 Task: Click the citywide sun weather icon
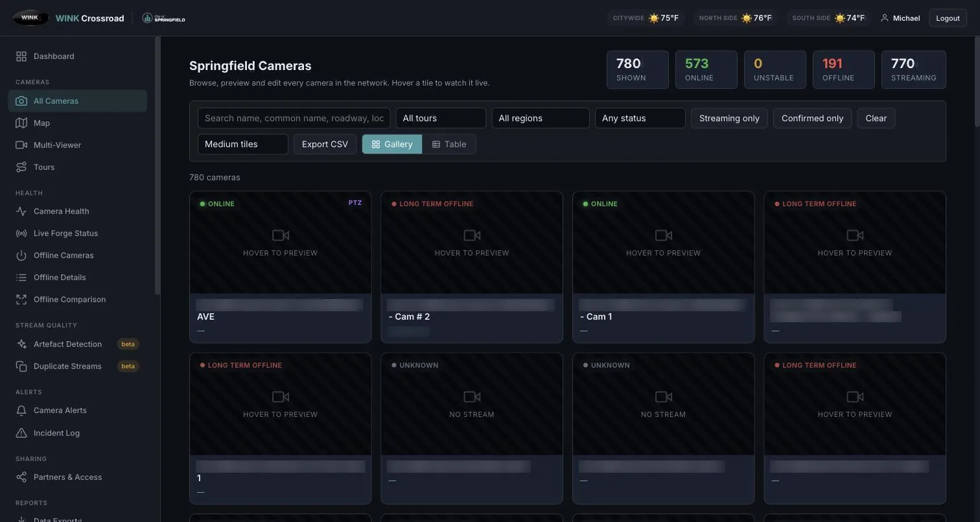(x=653, y=18)
